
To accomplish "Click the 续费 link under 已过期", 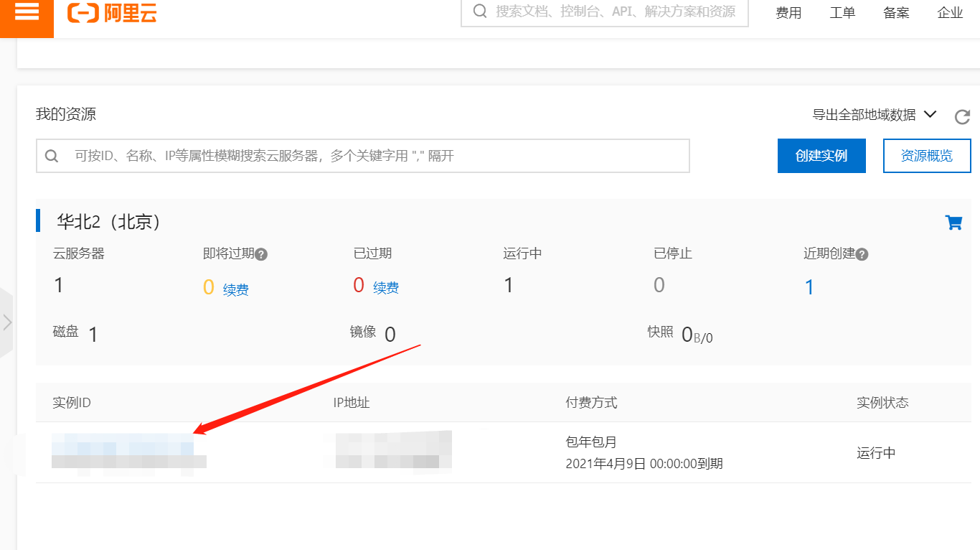I will point(386,287).
